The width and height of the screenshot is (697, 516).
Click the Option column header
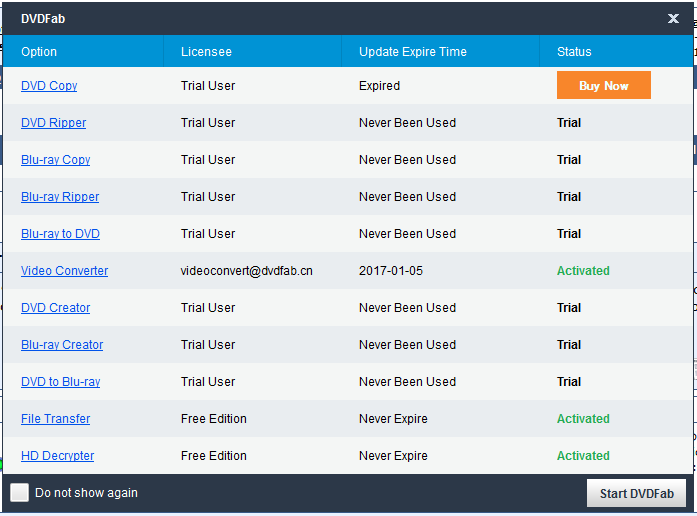(39, 52)
